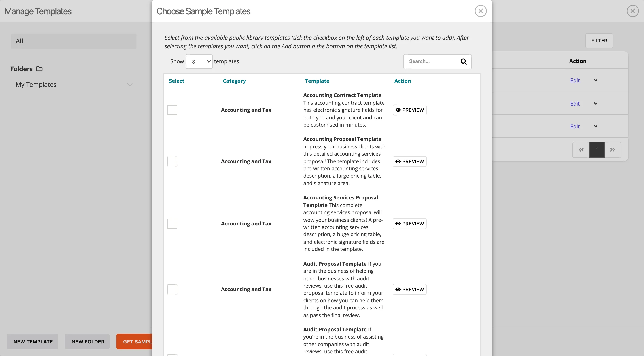Click the close X on Choose Sample Templates dialog

pyautogui.click(x=481, y=11)
